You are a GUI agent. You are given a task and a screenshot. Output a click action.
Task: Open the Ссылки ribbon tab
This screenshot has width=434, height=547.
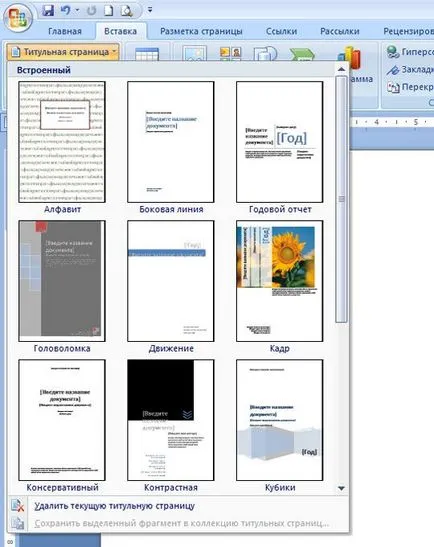click(x=281, y=31)
